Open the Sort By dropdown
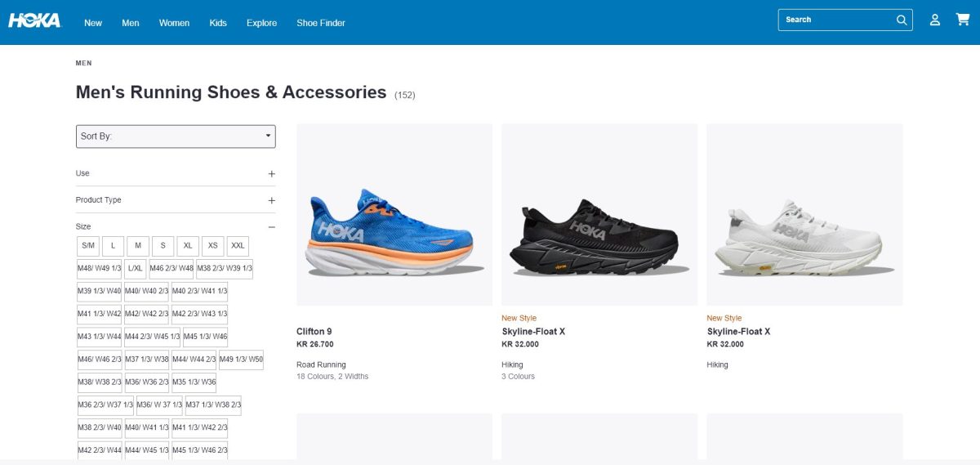This screenshot has width=980, height=465. pyautogui.click(x=176, y=136)
